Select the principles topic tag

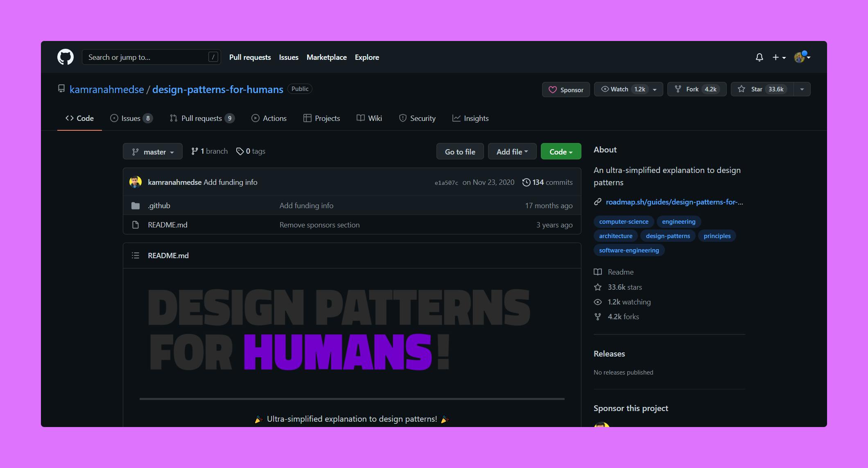(x=717, y=236)
